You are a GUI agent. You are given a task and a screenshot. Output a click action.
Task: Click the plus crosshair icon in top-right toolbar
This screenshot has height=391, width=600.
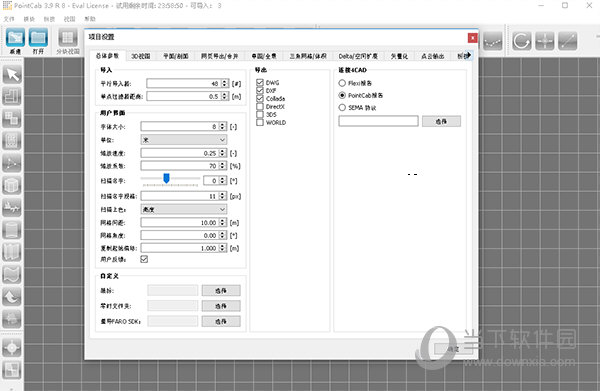click(x=545, y=41)
